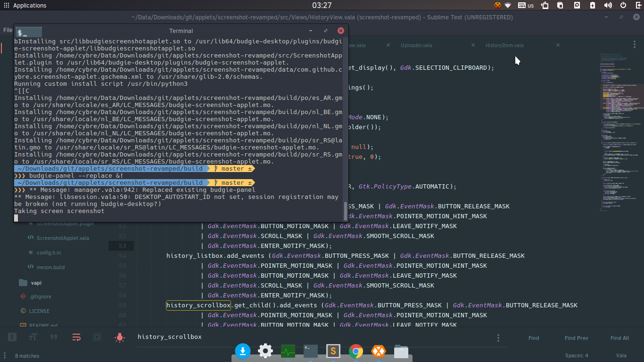Open the Spaces: 4 indentation menu

577,355
